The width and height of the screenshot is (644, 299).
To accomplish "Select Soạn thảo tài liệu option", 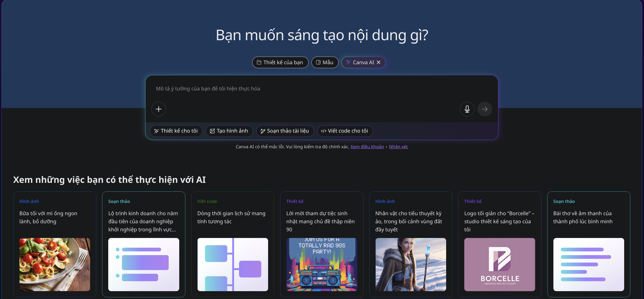I will 285,131.
